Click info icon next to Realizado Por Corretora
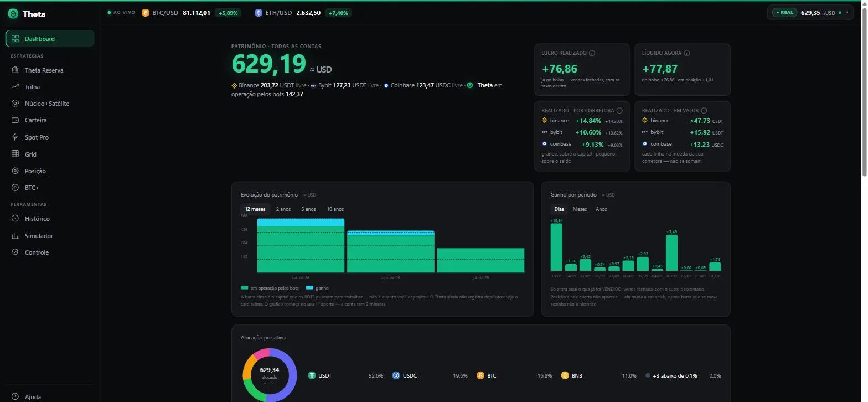 point(619,111)
